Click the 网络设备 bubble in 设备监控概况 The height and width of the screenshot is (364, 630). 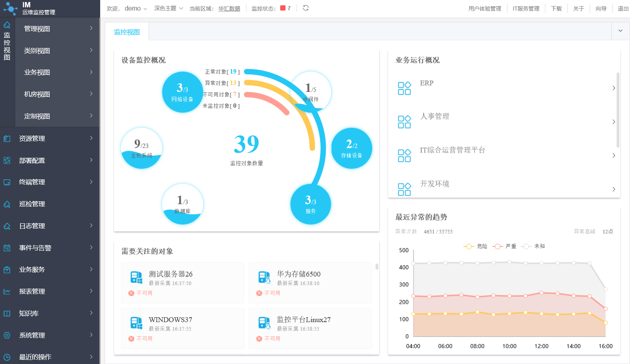[x=182, y=92]
